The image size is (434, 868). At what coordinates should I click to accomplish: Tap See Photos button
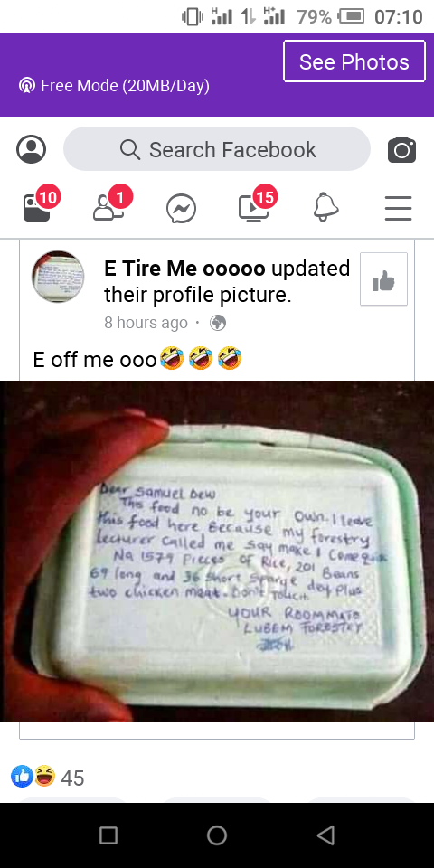point(354,61)
